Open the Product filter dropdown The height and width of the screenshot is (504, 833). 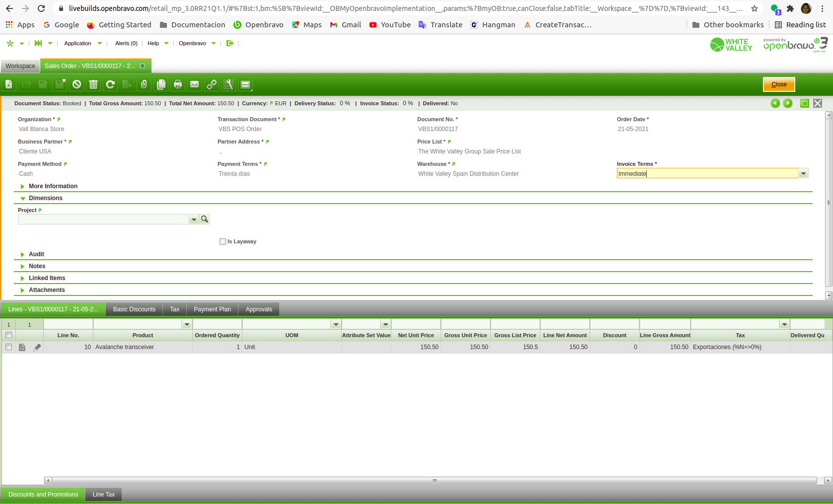(187, 324)
